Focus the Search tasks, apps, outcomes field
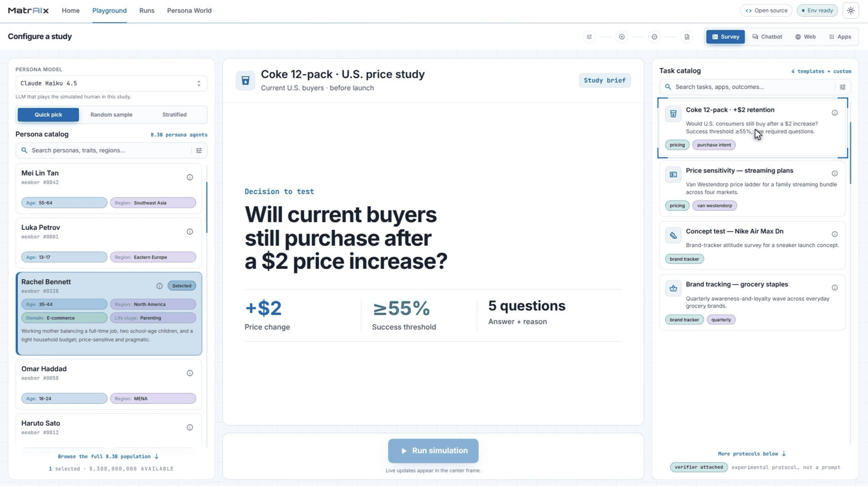The height and width of the screenshot is (486, 868). (x=755, y=87)
